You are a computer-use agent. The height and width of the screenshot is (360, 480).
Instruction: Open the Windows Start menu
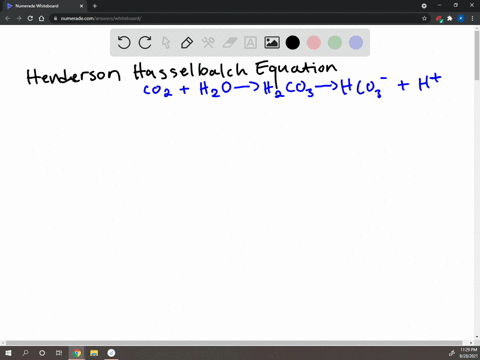click(8, 353)
